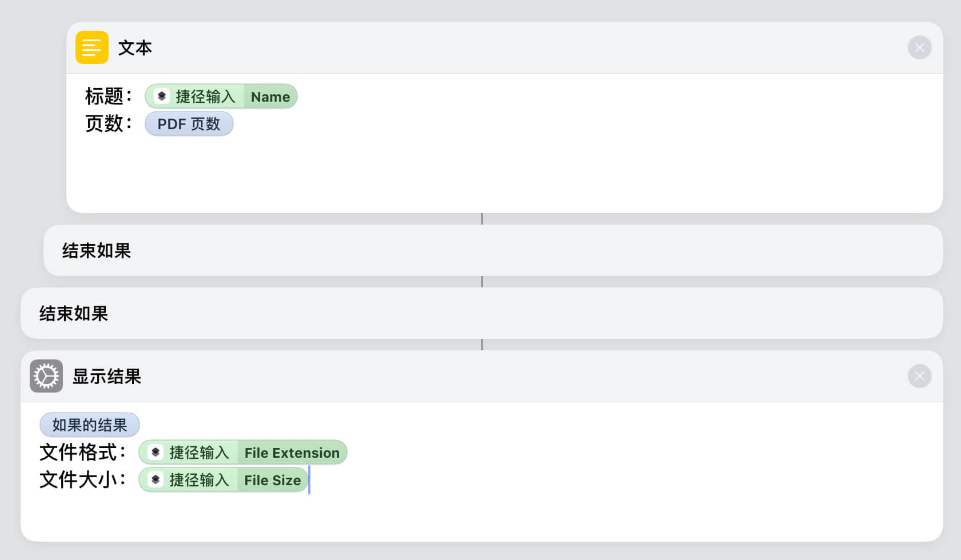Click the shortcut icon in File Size token
This screenshot has height=560, width=961.
(155, 480)
